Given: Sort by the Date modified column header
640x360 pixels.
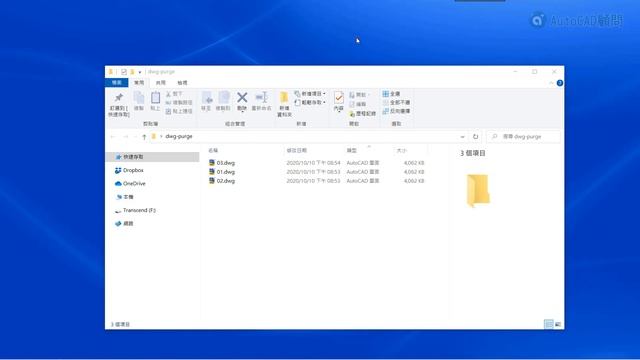Looking at the screenshot, I should coord(297,151).
